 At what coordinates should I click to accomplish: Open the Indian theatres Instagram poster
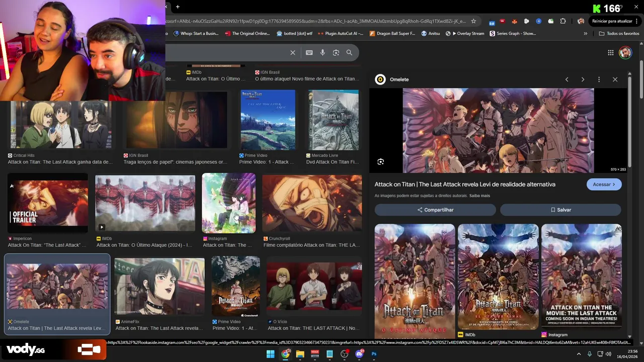pos(582,277)
